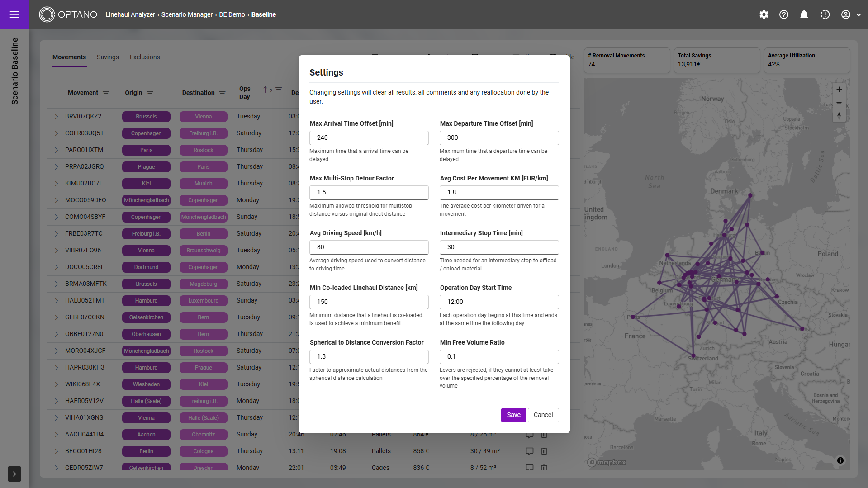Expand the BRVI07QKZ2 movement row
The width and height of the screenshot is (868, 488).
coord(56,117)
